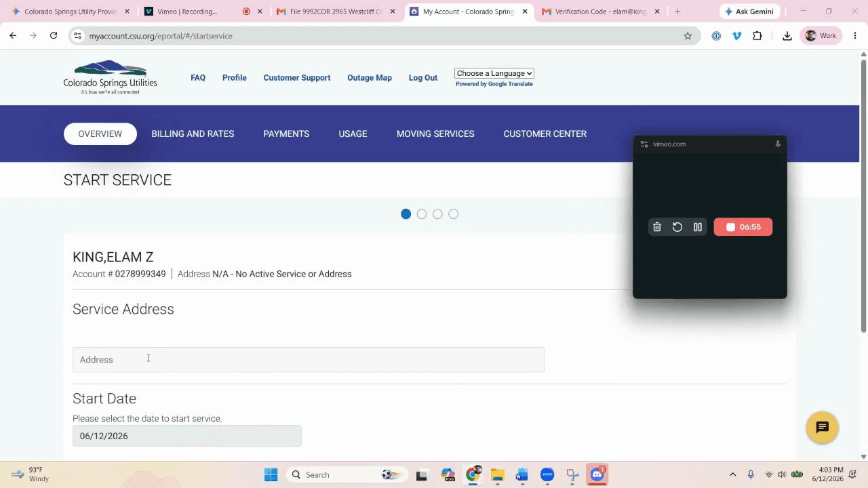868x488 pixels.
Task: Delete the Vimeo recording with trash icon
Action: [x=656, y=227]
